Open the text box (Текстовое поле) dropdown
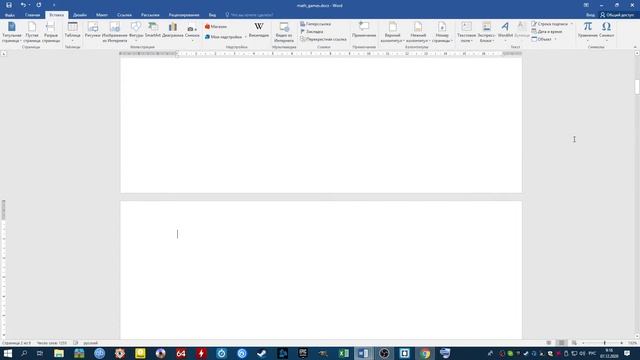 pos(466,32)
